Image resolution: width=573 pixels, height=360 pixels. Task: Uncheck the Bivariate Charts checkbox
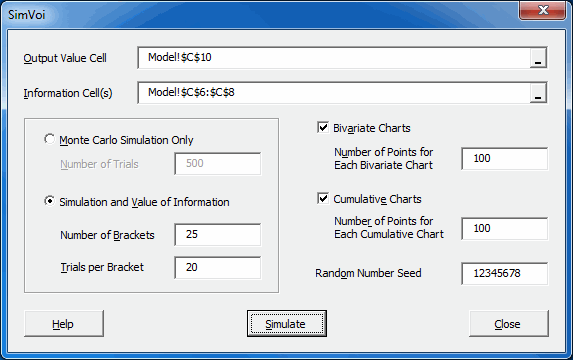point(323,128)
